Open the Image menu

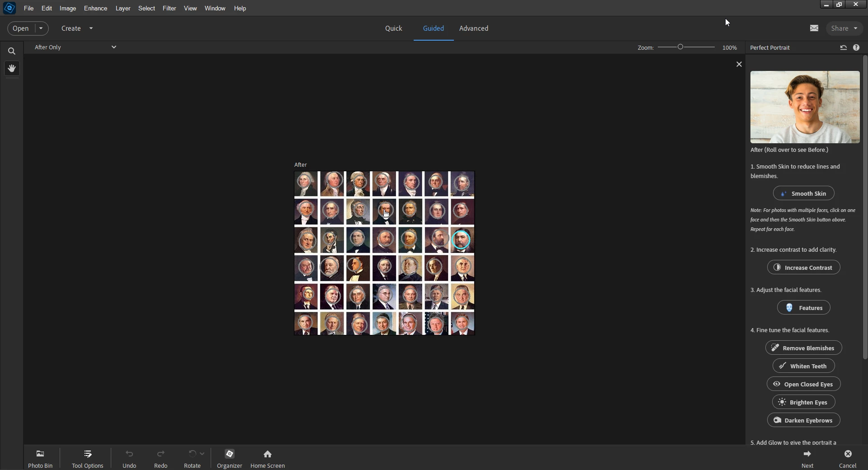(x=68, y=8)
